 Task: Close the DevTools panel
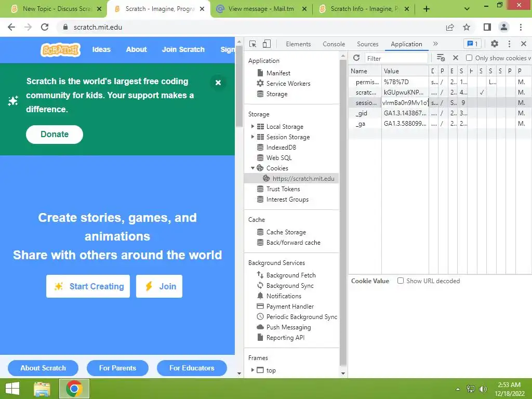[524, 44]
